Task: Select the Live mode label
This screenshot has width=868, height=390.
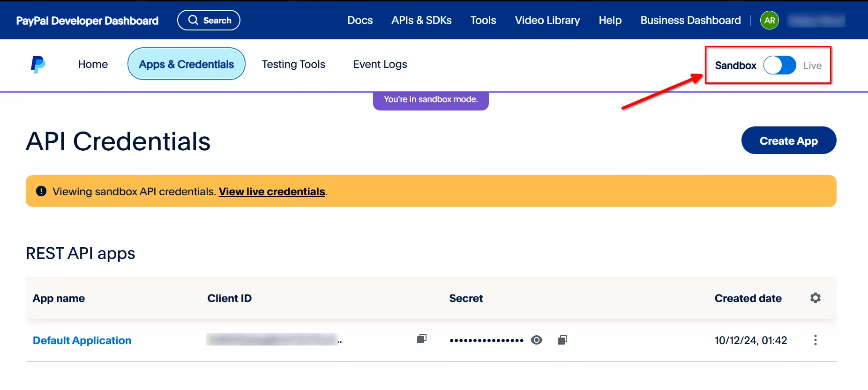Action: click(x=812, y=66)
